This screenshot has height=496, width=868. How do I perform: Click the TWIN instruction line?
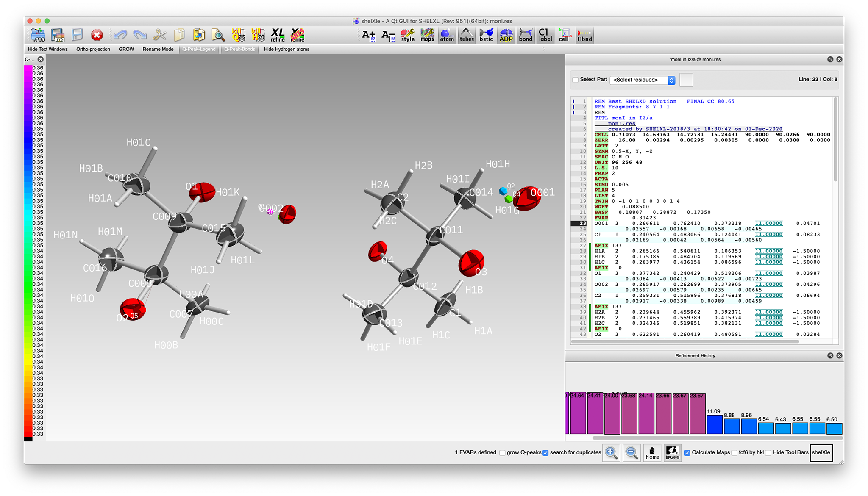point(637,201)
